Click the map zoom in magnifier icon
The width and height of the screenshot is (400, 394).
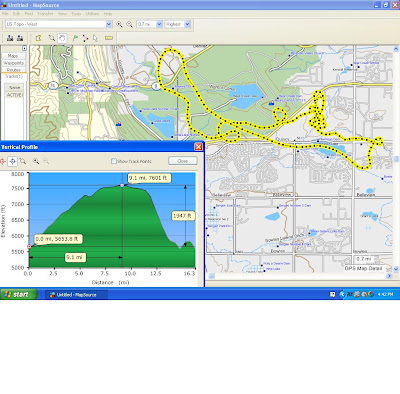tap(119, 24)
